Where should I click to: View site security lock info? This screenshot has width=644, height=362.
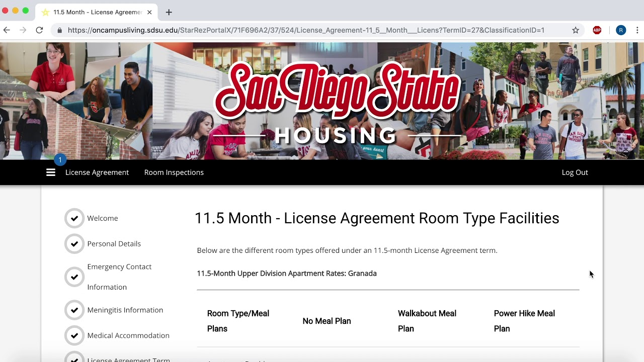pos(60,30)
